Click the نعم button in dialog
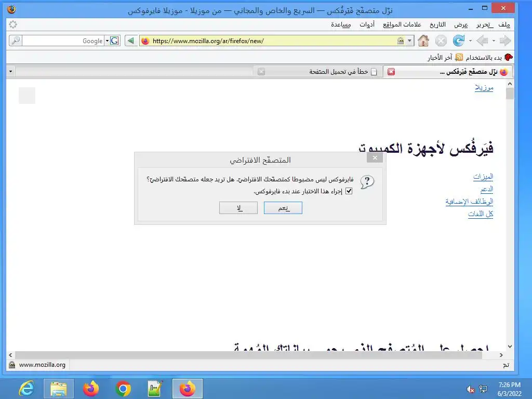This screenshot has width=532, height=399. tap(283, 208)
